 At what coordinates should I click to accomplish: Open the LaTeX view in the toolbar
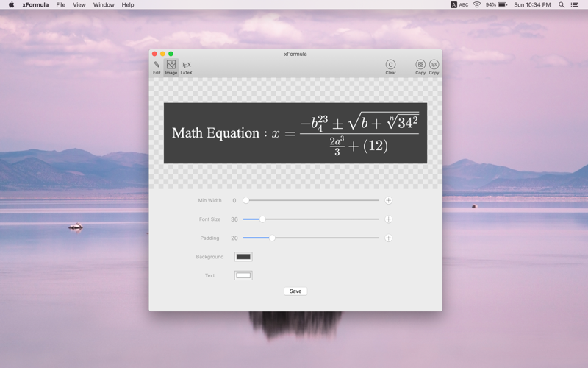tap(187, 68)
